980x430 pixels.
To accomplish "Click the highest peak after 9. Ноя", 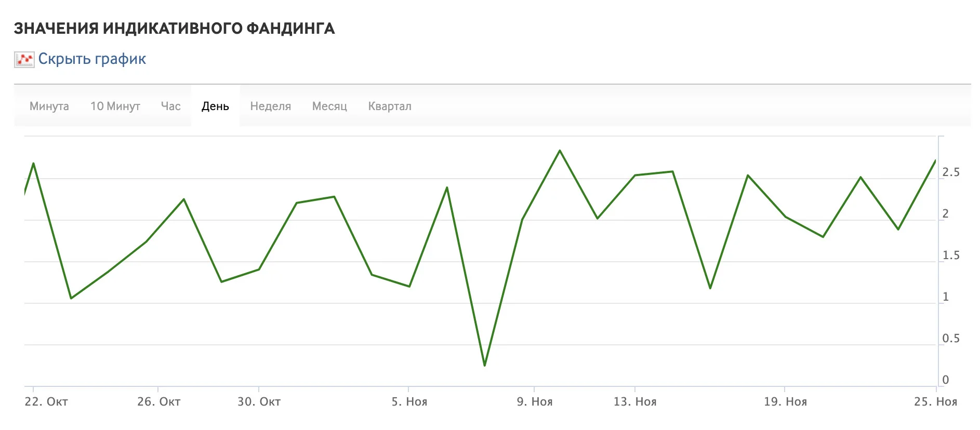I will [560, 151].
